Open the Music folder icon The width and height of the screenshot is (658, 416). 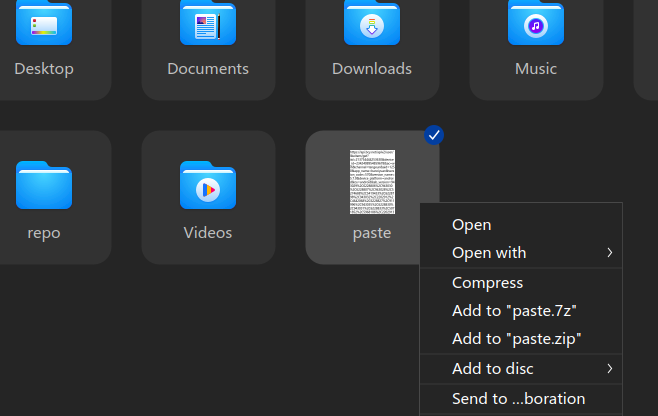[x=536, y=23]
